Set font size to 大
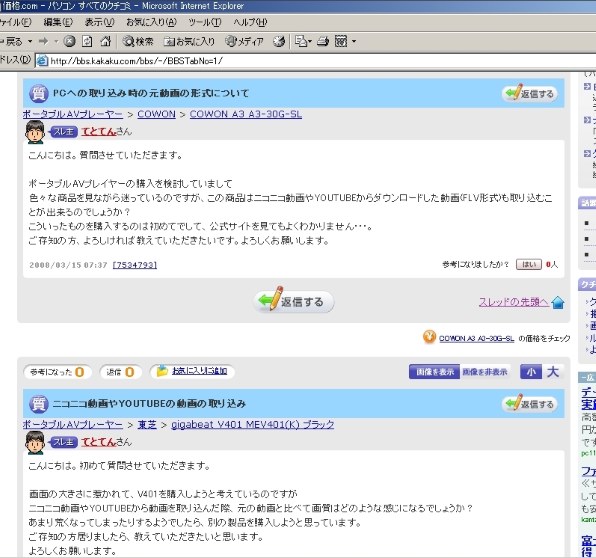 coord(553,372)
